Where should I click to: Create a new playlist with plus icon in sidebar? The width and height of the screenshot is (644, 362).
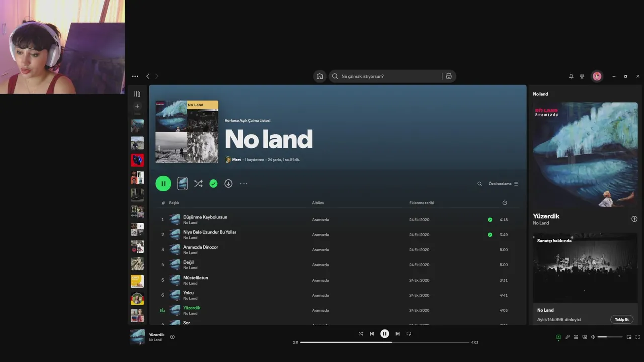pyautogui.click(x=137, y=106)
